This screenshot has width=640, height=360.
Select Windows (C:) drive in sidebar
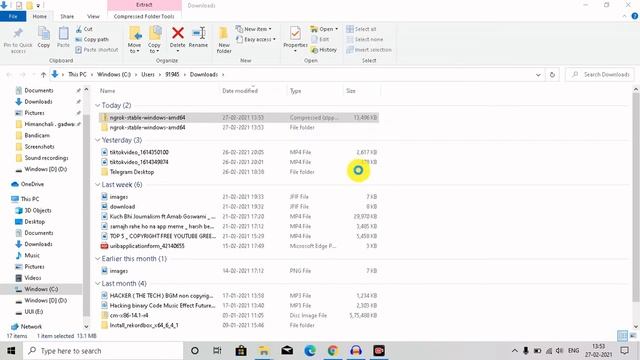coord(41,289)
